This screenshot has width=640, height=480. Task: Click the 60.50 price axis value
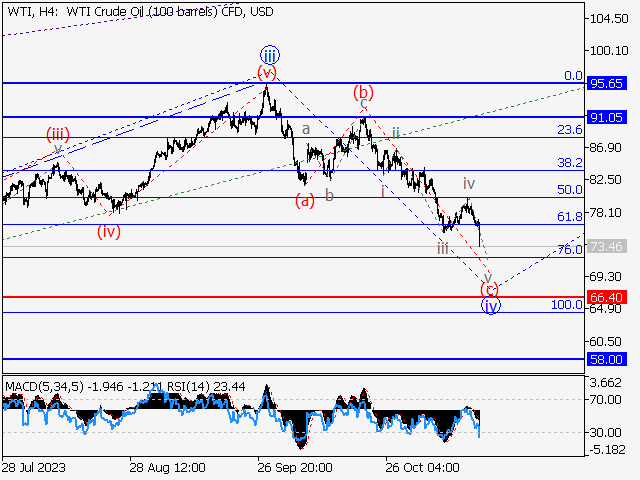point(606,341)
